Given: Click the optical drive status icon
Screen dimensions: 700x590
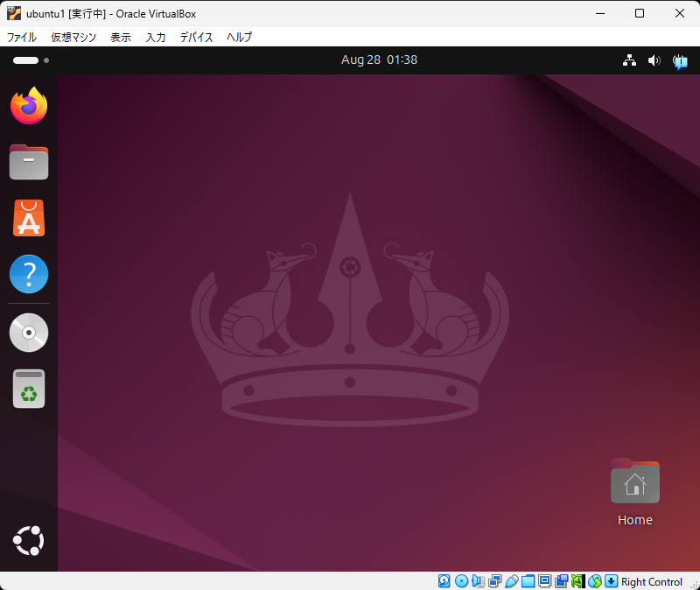Looking at the screenshot, I should 461,581.
